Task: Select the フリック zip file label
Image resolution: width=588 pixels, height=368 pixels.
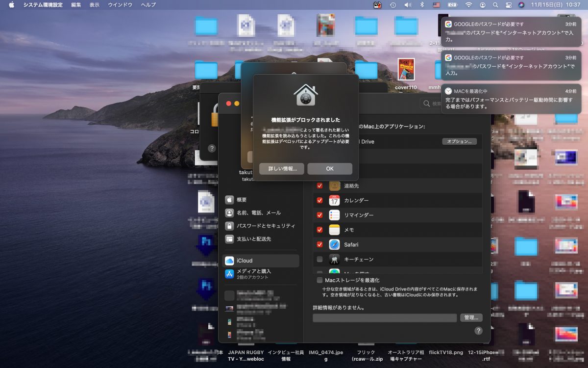Action: (x=366, y=356)
